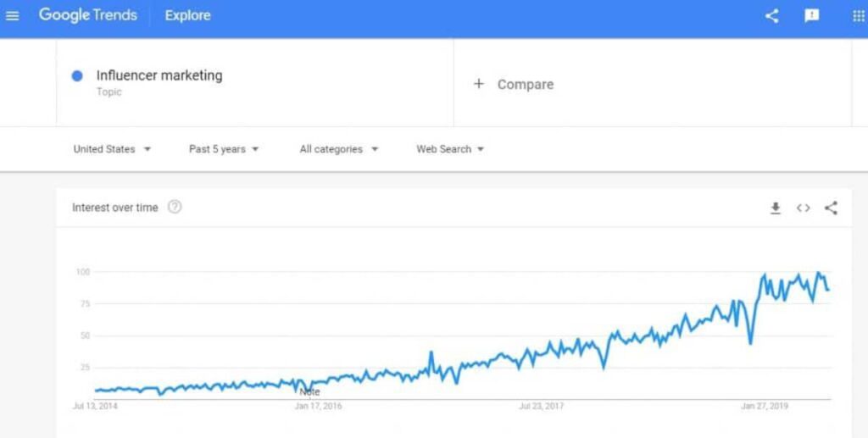Click the plus icon beside Compare
The image size is (868, 438).
tap(479, 84)
